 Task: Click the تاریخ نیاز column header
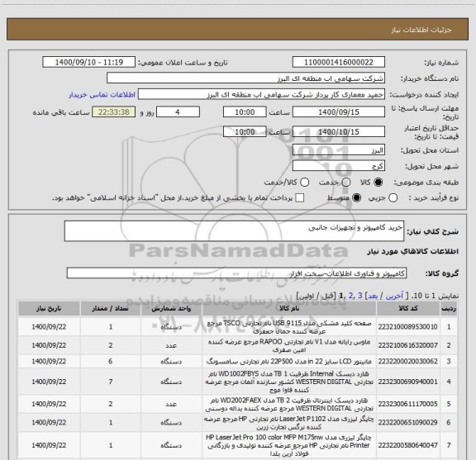(x=49, y=308)
